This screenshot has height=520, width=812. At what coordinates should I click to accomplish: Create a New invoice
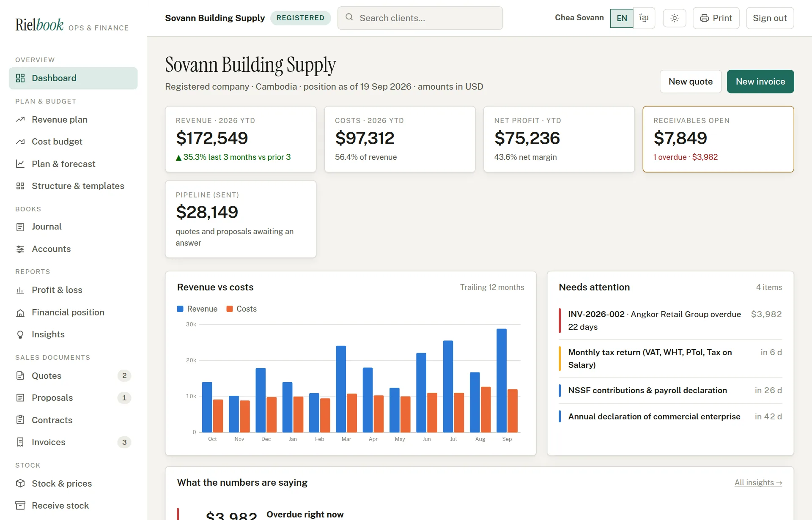[x=760, y=82]
